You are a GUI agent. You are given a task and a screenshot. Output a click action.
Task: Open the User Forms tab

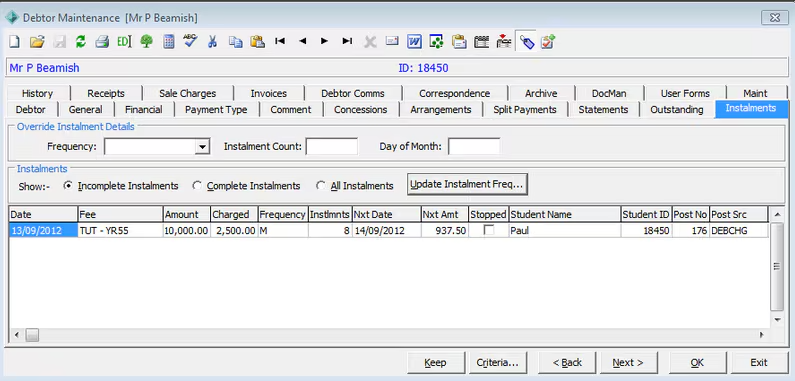pos(685,93)
